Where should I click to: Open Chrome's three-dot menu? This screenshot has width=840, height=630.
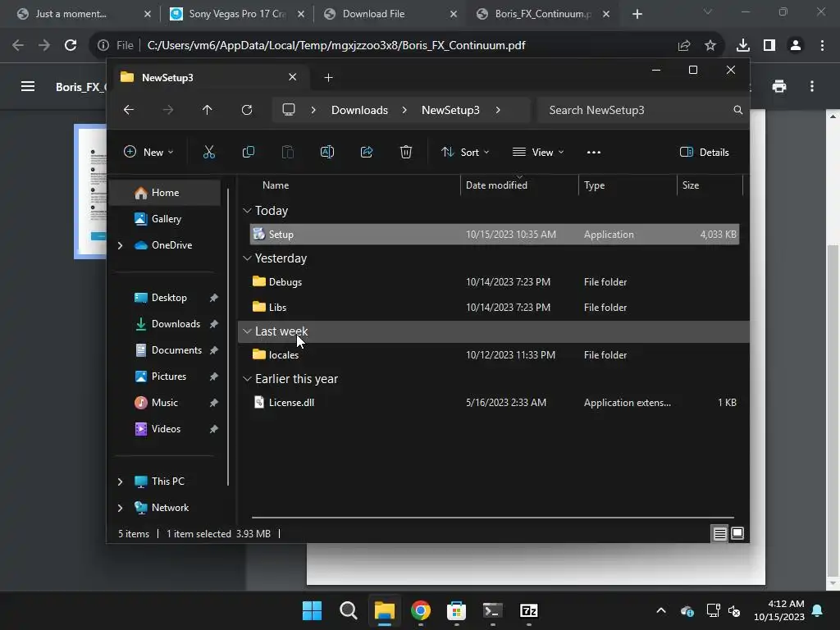[822, 46]
